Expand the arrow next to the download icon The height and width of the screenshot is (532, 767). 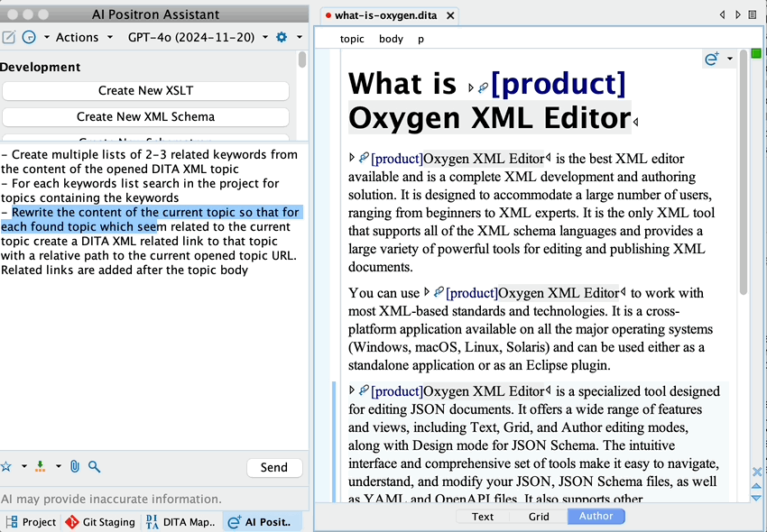click(x=59, y=466)
